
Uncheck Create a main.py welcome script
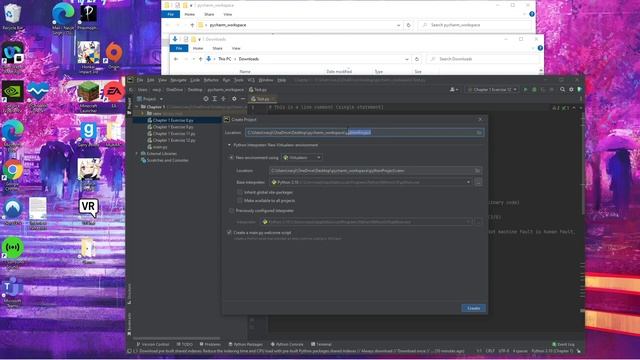(x=229, y=232)
